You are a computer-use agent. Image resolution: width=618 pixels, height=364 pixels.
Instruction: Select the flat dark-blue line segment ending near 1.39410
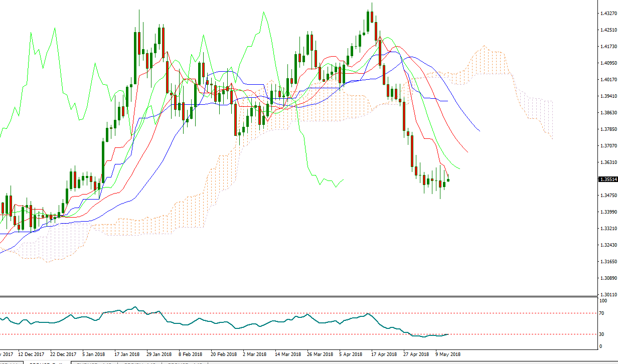click(x=442, y=101)
